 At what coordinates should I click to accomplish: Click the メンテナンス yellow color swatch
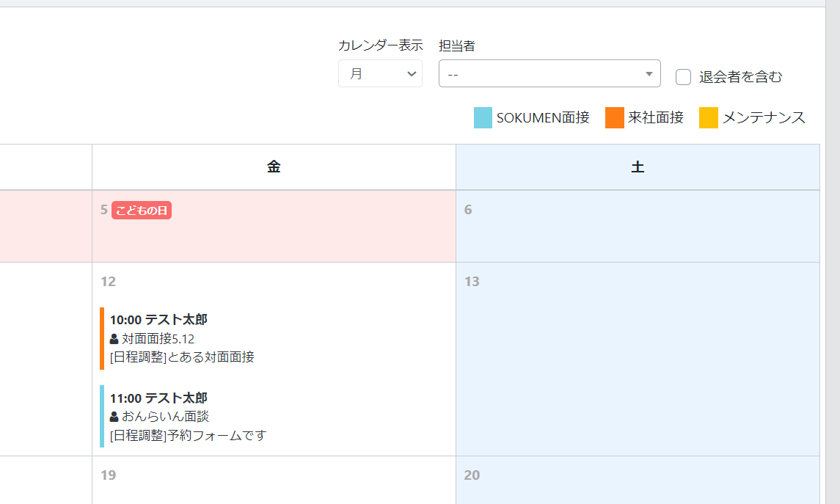(708, 117)
